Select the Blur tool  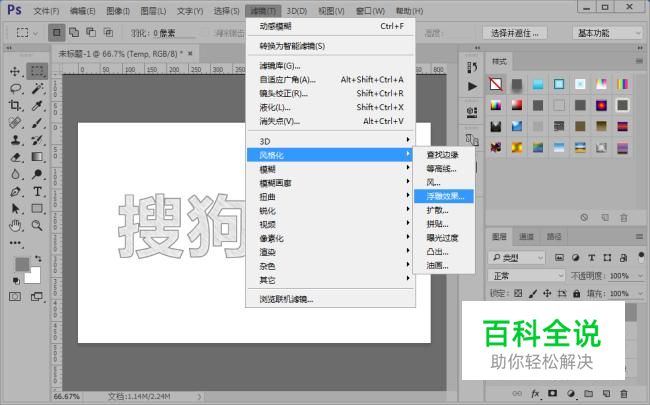15,174
